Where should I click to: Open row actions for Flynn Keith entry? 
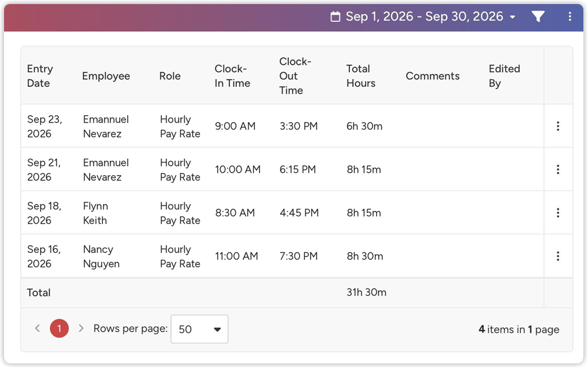point(558,213)
